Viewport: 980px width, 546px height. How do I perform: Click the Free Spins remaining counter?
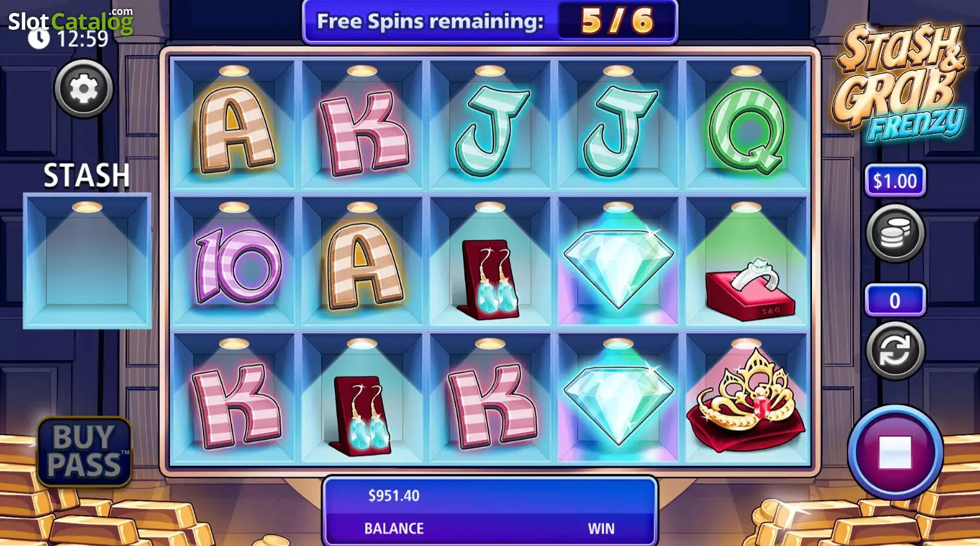[x=490, y=21]
